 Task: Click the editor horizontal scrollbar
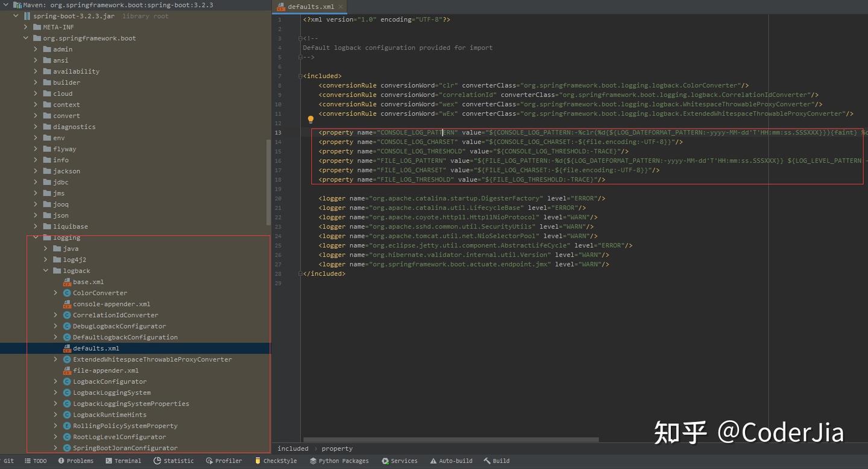point(451,439)
